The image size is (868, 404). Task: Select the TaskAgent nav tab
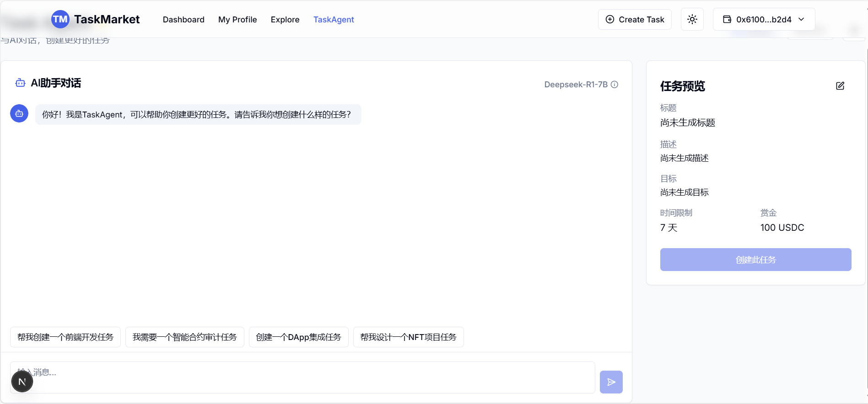[334, 20]
